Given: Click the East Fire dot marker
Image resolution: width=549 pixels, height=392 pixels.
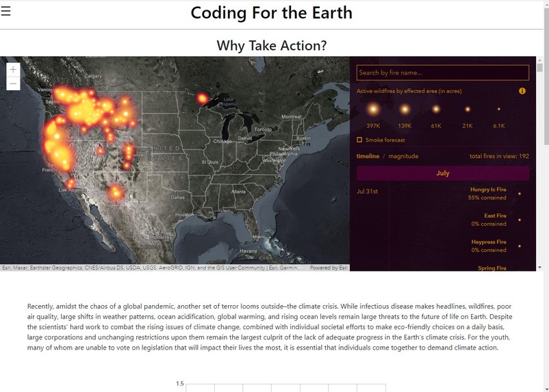Looking at the screenshot, I should pos(520,220).
